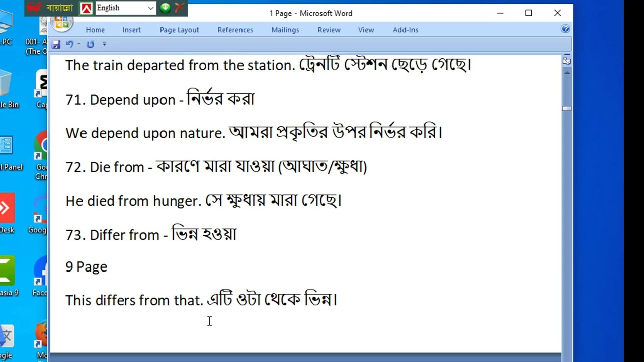The image size is (644, 362).
Task: Click the heading '72. Die from'
Action: (106, 167)
